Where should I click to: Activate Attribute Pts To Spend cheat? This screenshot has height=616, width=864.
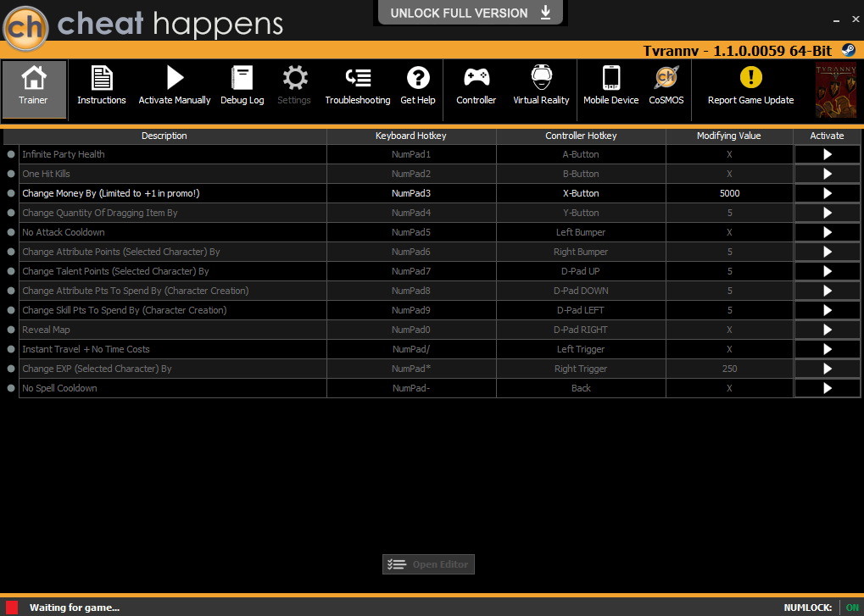tap(827, 291)
